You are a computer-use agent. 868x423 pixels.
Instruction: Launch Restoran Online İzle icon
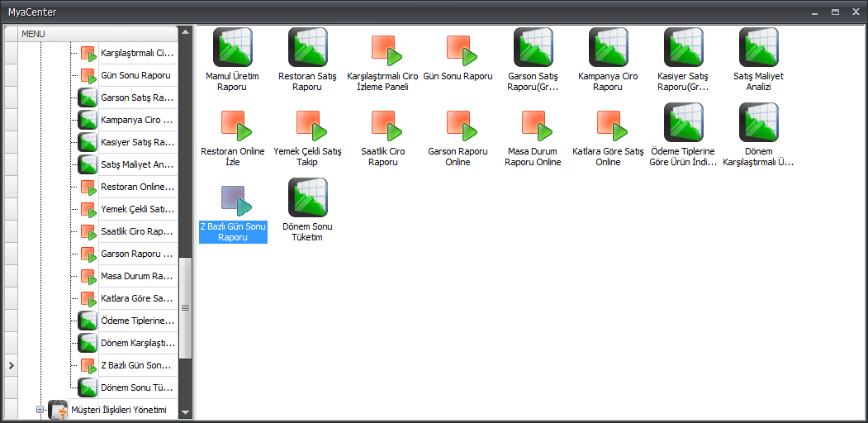click(x=236, y=126)
